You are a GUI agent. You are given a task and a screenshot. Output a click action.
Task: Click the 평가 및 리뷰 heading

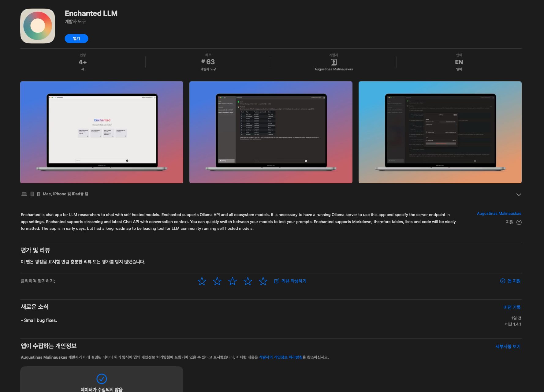coord(35,250)
